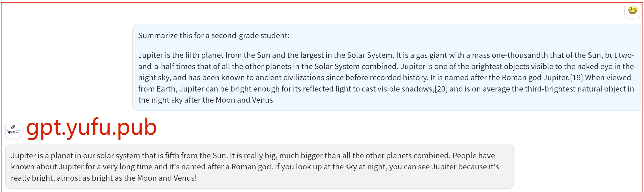Click the red gpt.yufu.pub watermark text
Image resolution: width=644 pixels, height=192 pixels.
(91, 127)
